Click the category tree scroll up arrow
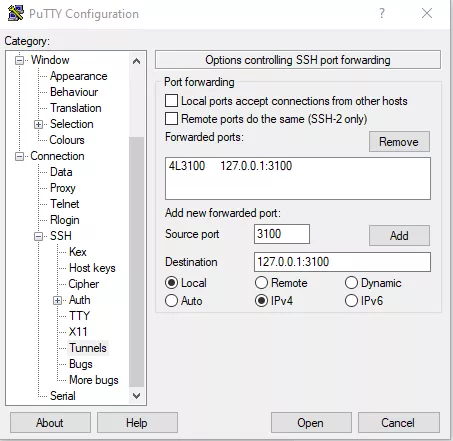Viewport: 453px width, 441px height. [x=136, y=61]
